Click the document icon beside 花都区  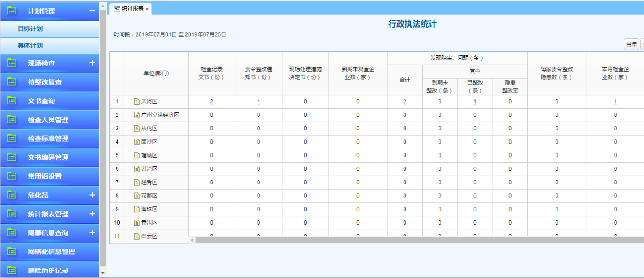click(137, 196)
